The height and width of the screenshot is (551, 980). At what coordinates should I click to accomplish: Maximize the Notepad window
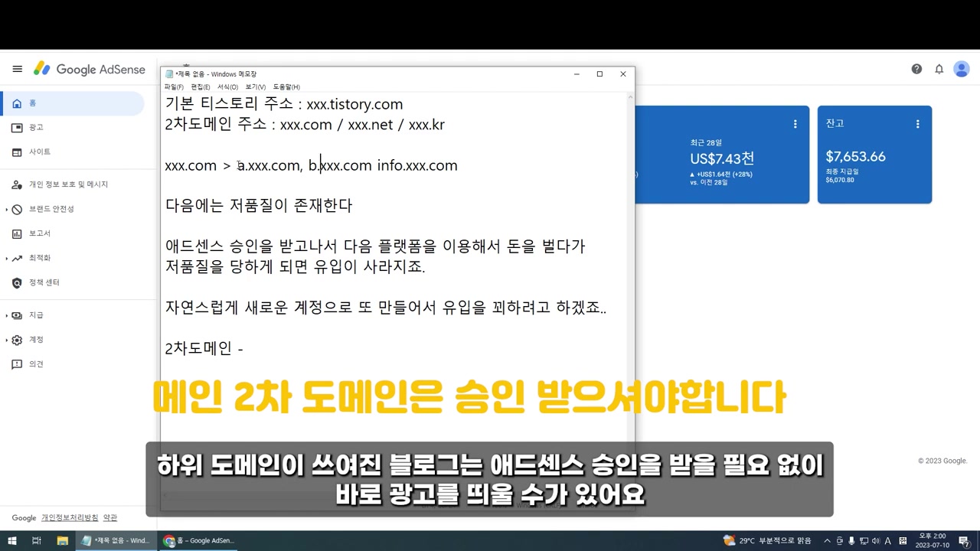pyautogui.click(x=599, y=74)
